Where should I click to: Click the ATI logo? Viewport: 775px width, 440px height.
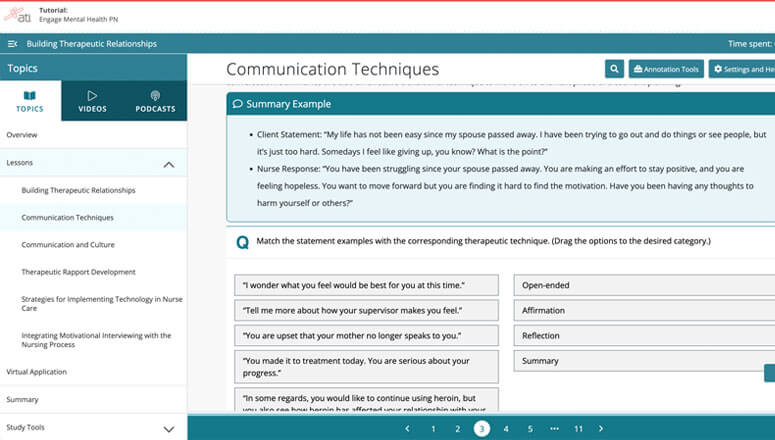tap(17, 15)
